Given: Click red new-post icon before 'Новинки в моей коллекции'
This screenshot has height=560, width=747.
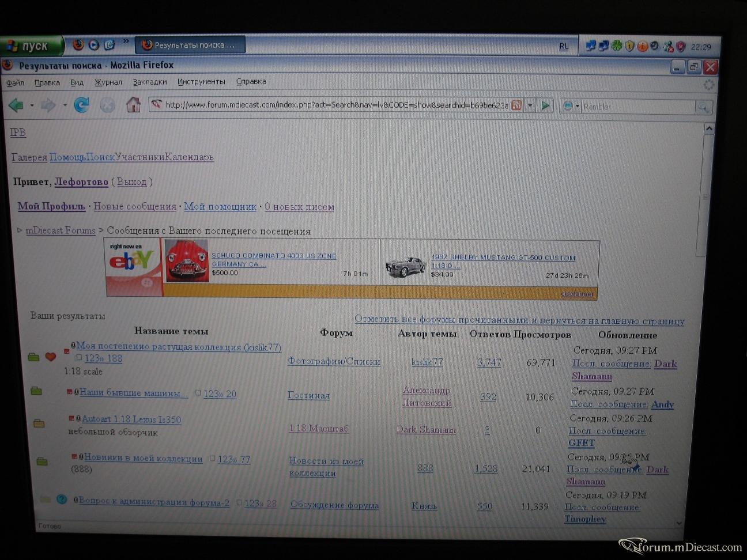Looking at the screenshot, I should [74, 456].
